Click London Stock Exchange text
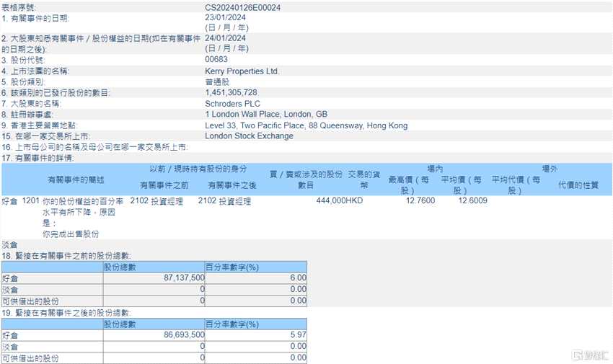613x364 pixels. tap(249, 136)
